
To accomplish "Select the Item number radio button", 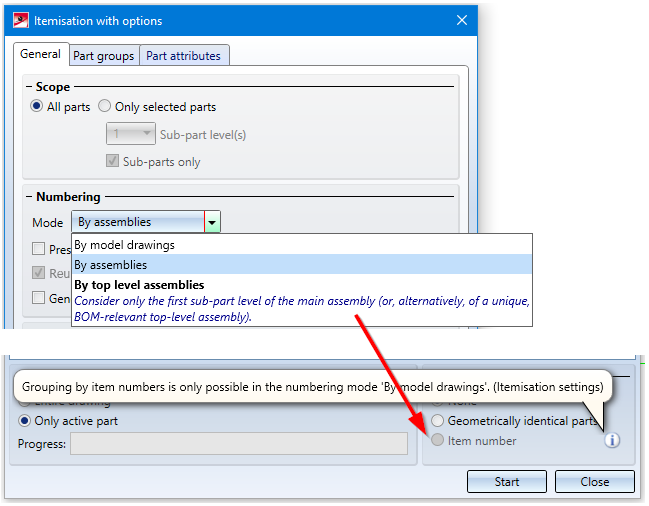I will [x=437, y=440].
